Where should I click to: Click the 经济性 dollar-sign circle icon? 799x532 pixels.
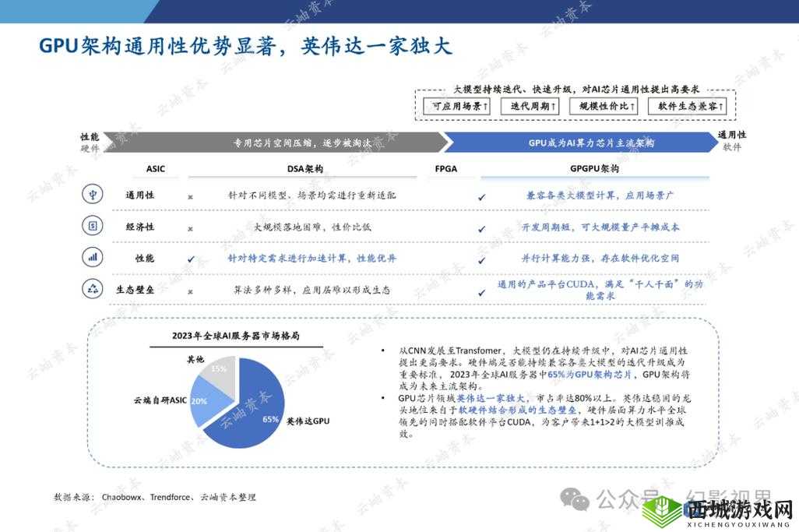(x=92, y=224)
